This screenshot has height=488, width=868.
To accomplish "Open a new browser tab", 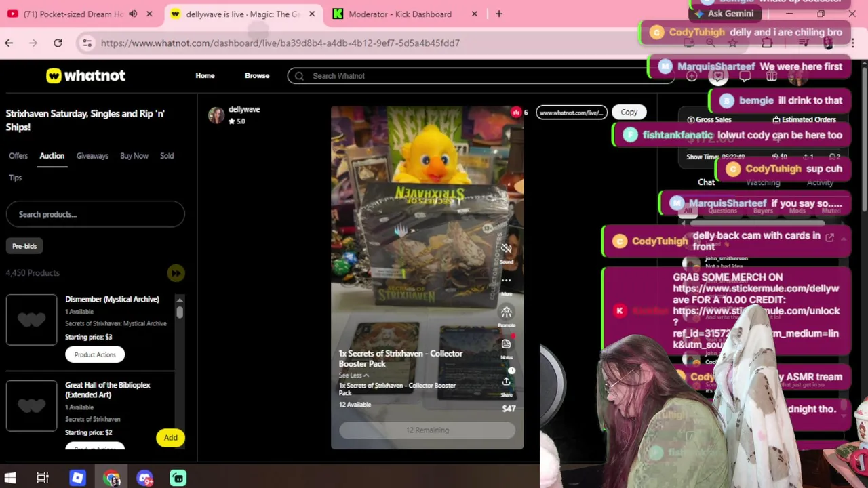I will click(499, 14).
